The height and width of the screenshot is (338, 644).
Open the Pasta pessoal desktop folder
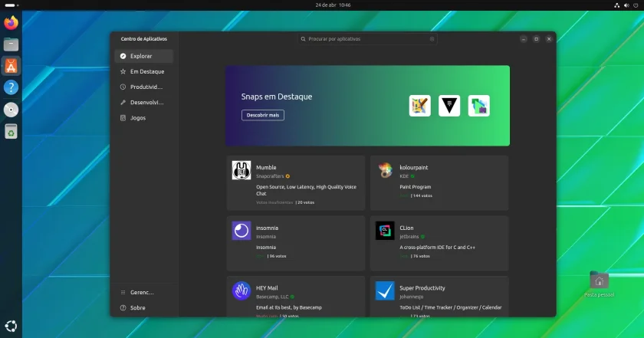599,284
